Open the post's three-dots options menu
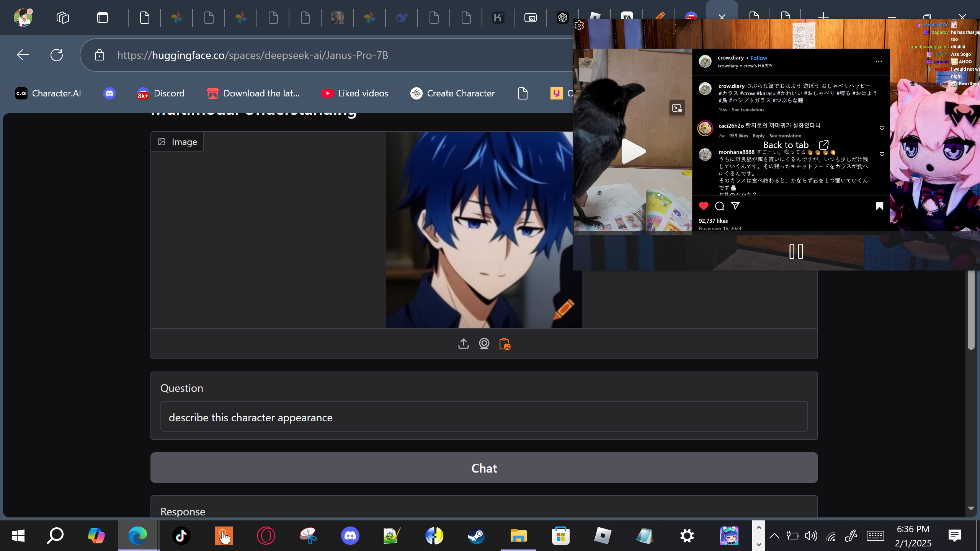 coord(879,61)
